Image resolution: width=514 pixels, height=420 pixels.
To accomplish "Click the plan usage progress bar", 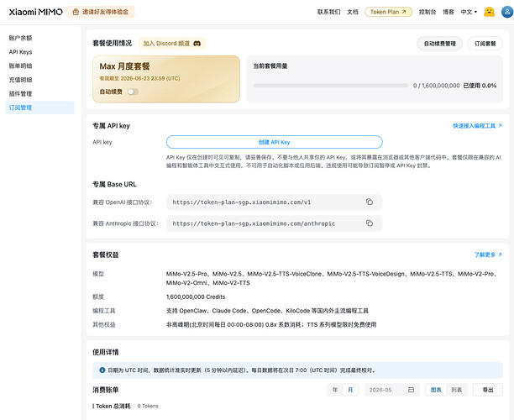I will click(x=330, y=86).
